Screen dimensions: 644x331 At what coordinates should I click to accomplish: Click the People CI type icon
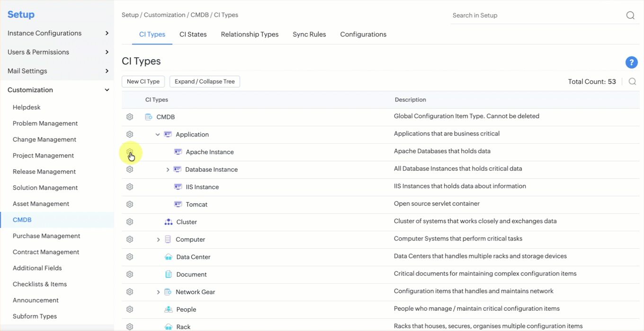click(168, 309)
